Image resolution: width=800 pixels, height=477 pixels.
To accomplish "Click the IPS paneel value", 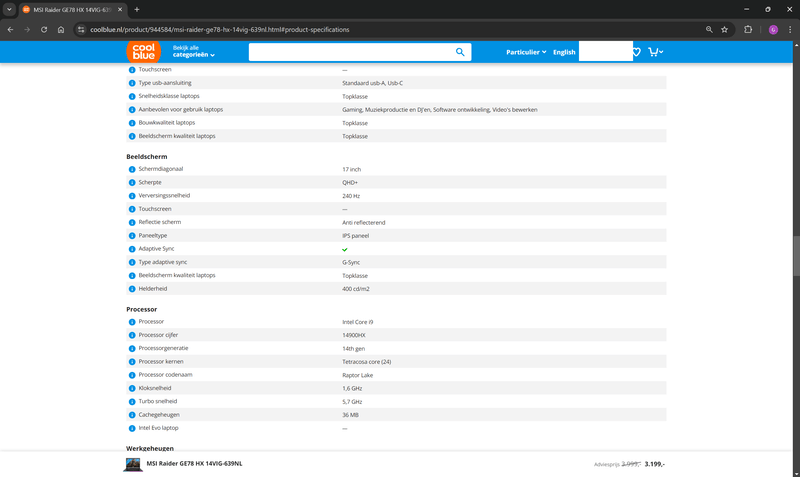I will 356,236.
